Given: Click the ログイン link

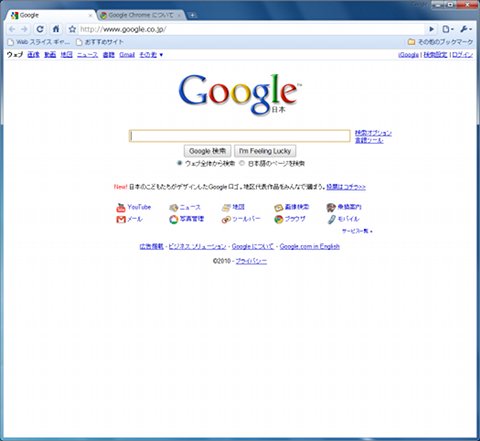Looking at the screenshot, I should pyautogui.click(x=462, y=55).
